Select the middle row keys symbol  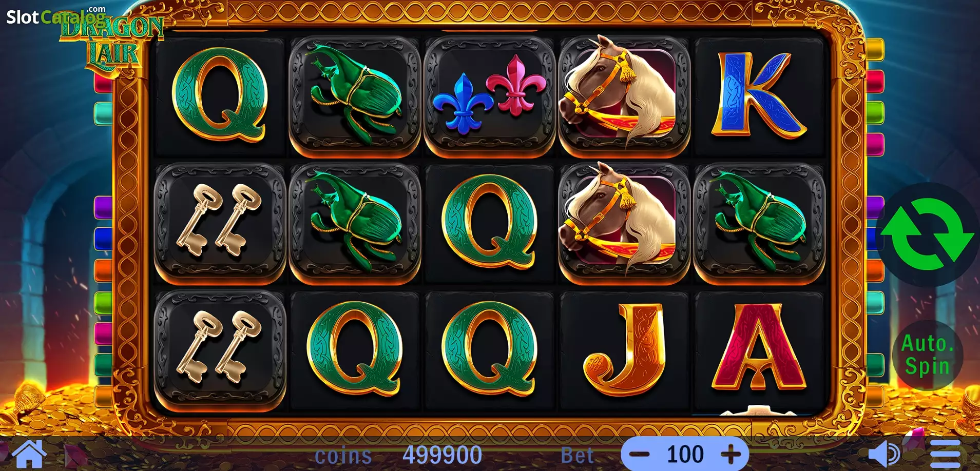[x=220, y=223]
